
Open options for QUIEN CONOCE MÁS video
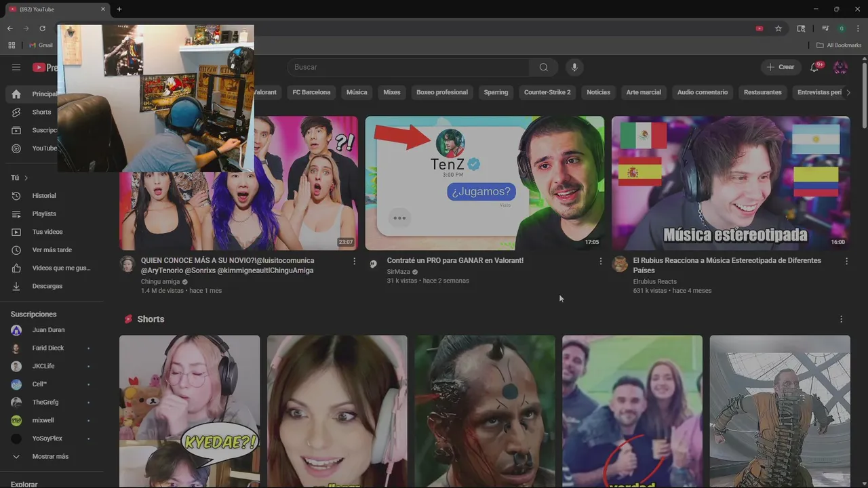tap(354, 261)
